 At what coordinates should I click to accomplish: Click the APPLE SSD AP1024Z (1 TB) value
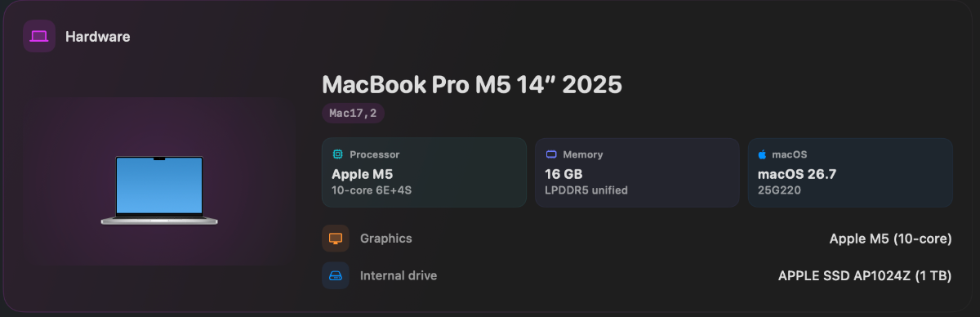pos(865,275)
